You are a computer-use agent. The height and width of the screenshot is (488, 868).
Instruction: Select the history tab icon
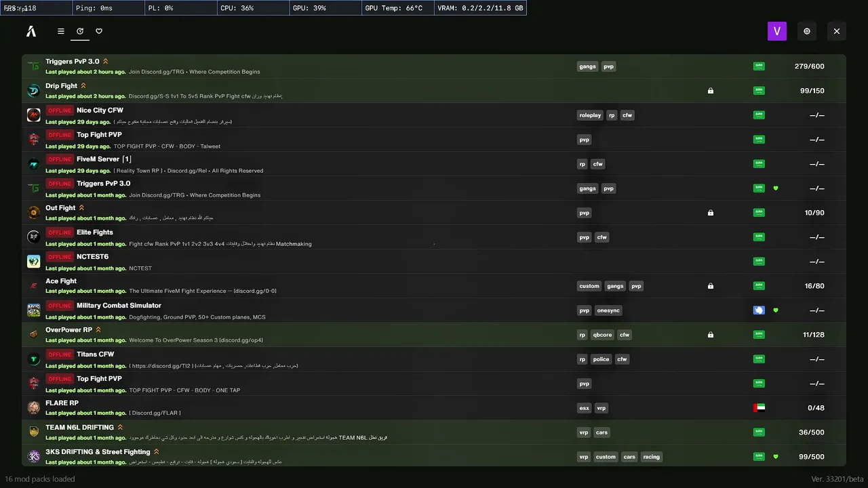(80, 31)
